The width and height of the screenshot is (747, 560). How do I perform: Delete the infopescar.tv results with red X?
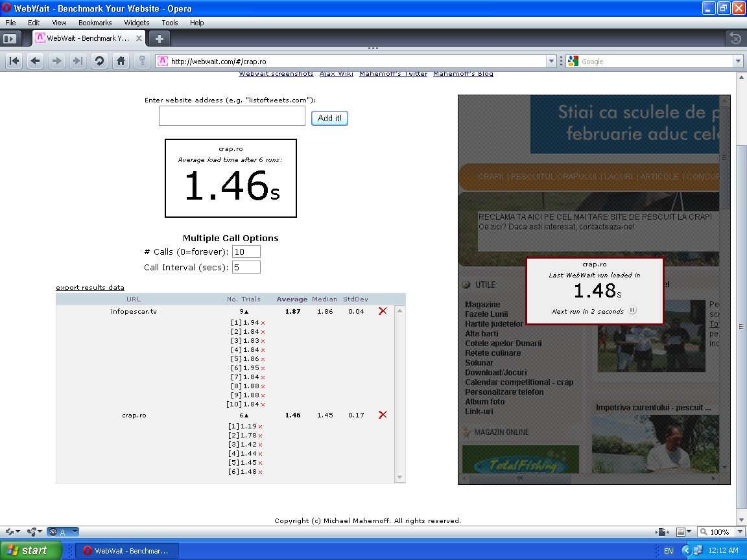point(383,311)
